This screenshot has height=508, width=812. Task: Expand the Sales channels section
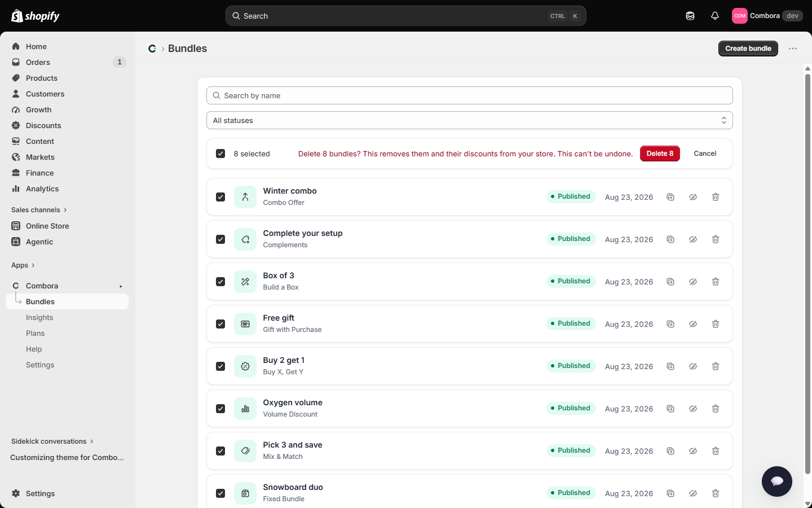[x=39, y=210]
